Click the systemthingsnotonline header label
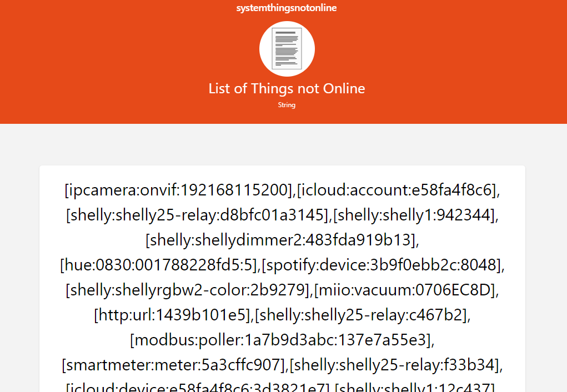 [x=287, y=8]
